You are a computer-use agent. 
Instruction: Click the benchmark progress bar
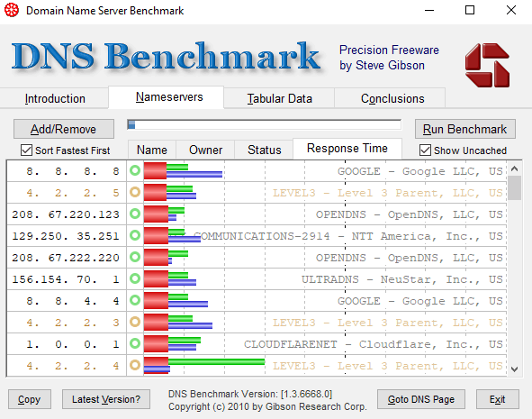(x=264, y=124)
